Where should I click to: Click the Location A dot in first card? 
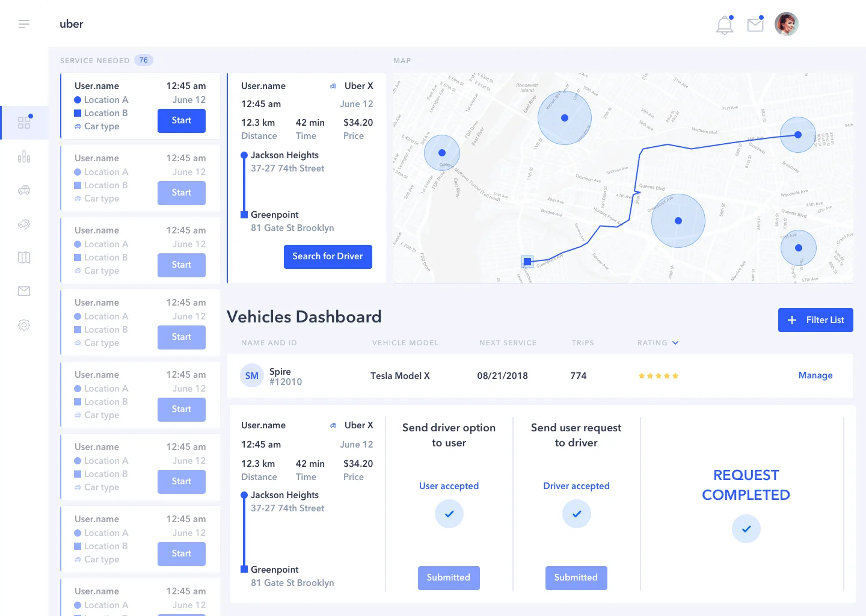(78, 100)
